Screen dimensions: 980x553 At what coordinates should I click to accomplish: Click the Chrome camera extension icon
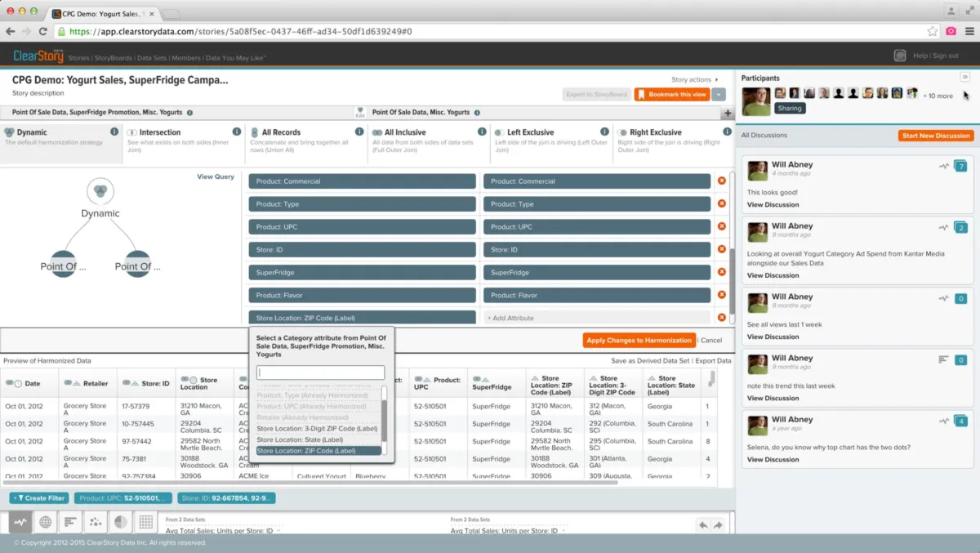[x=951, y=31]
